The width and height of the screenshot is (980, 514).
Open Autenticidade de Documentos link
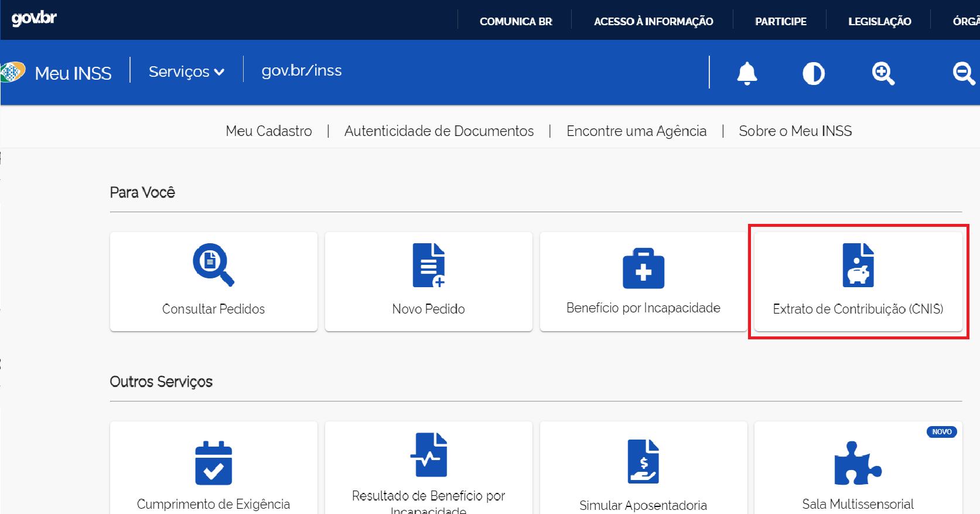click(439, 131)
